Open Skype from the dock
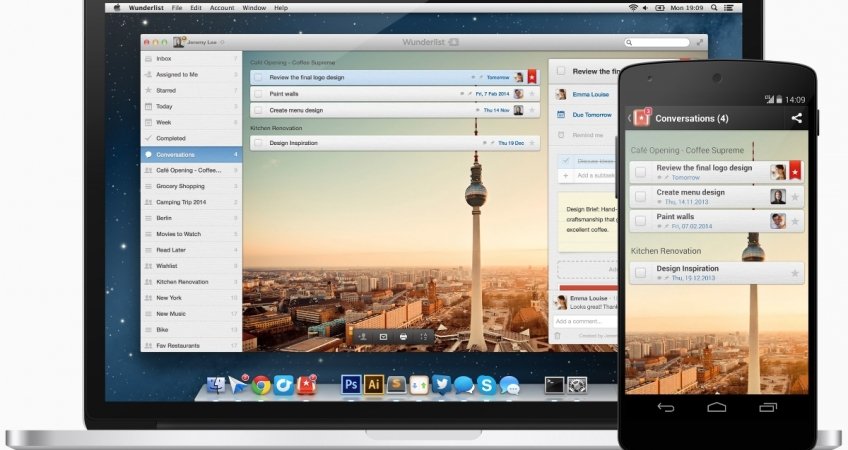Image resolution: width=848 pixels, height=450 pixels. (486, 385)
